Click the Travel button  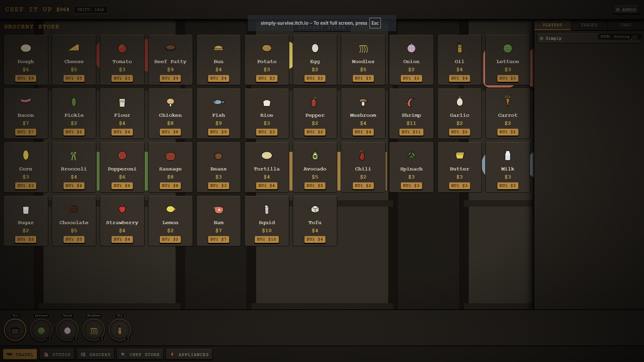[x=20, y=354]
